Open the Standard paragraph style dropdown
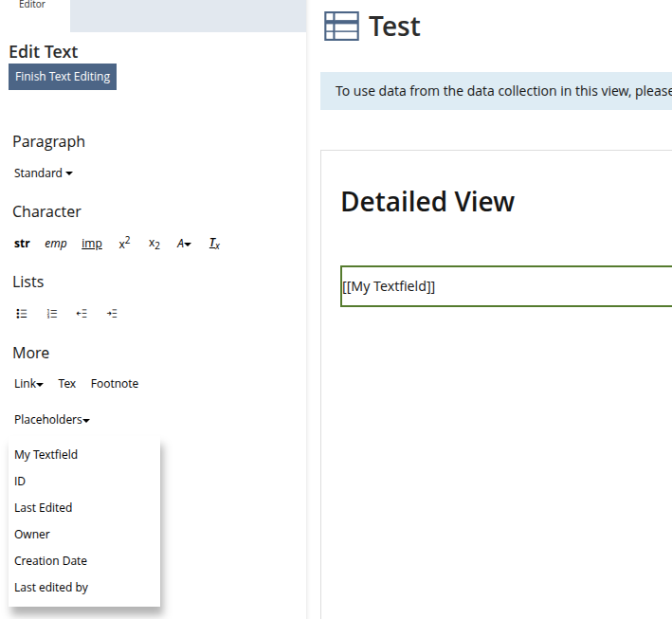This screenshot has height=619, width=672. click(44, 173)
